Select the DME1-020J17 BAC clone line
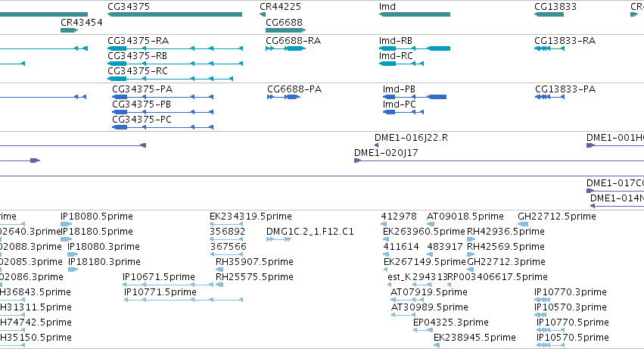The width and height of the screenshot is (644, 349). pos(499,160)
